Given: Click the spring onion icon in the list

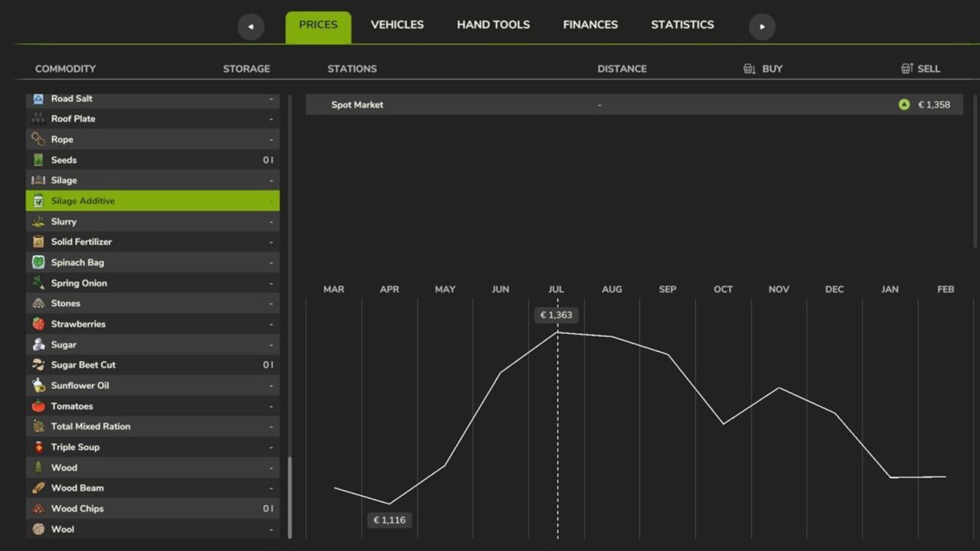Looking at the screenshot, I should 38,282.
